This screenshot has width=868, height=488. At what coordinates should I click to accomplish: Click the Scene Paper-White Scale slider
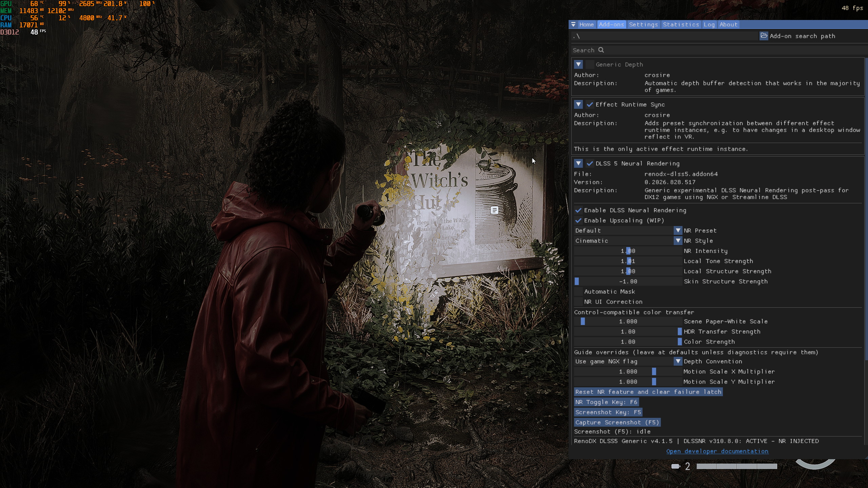[628, 321]
